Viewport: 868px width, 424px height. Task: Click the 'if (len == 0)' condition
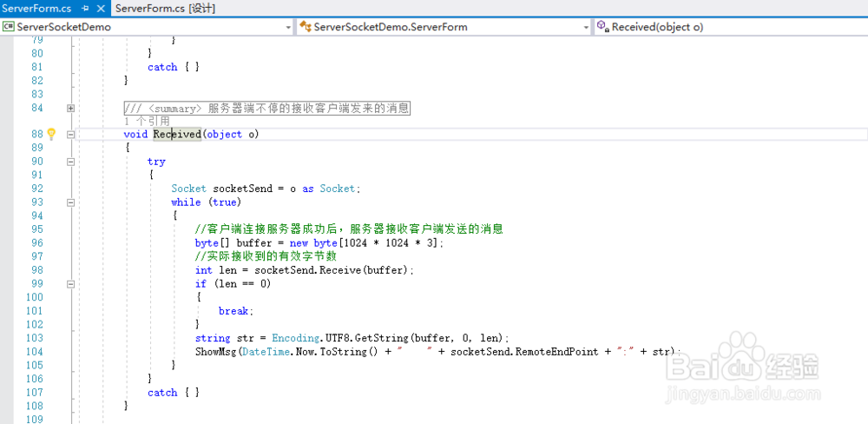tap(233, 284)
